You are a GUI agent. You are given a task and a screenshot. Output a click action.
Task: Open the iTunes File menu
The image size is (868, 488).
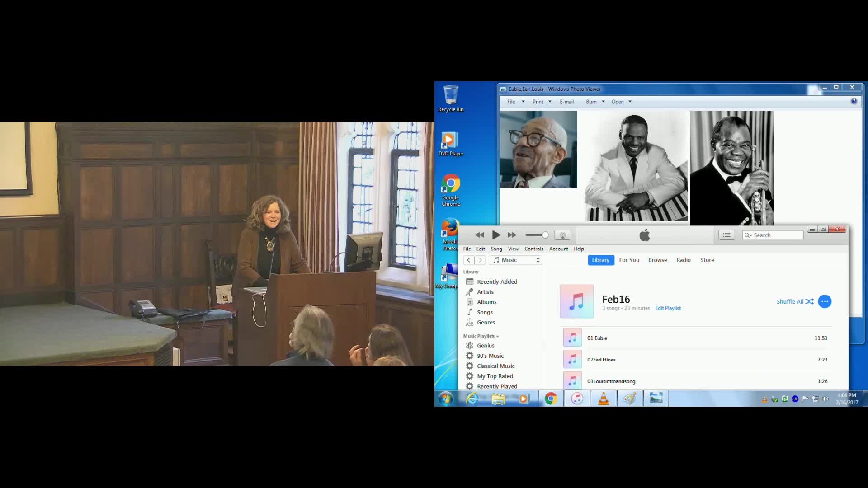coord(467,249)
